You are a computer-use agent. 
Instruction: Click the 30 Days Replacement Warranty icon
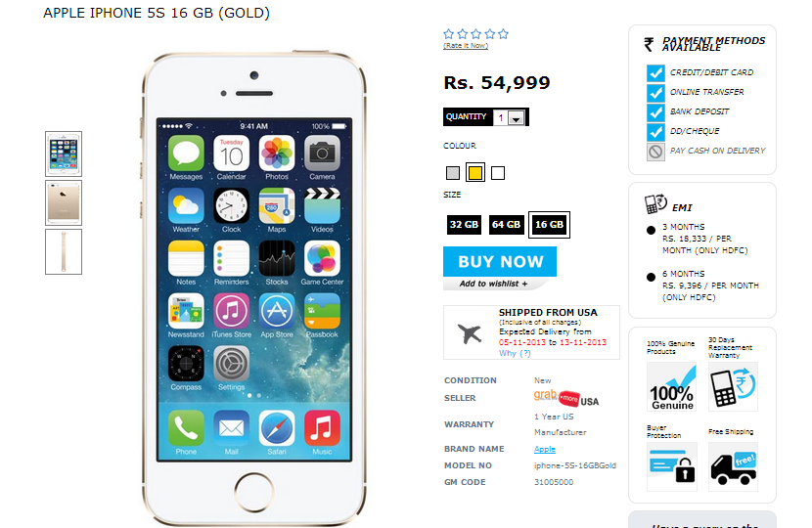tap(733, 386)
